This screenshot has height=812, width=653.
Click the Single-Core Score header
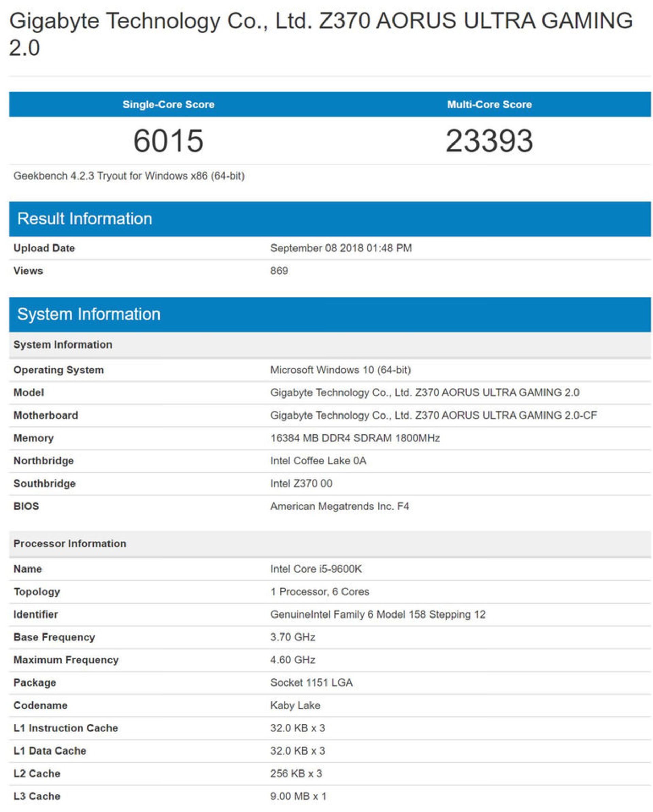pos(168,104)
